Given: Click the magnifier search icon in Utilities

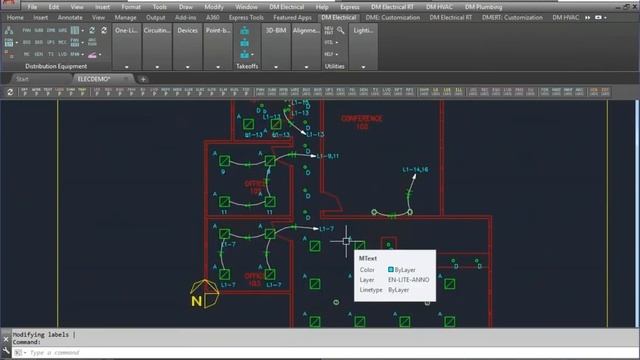Looking at the screenshot, I should (340, 31).
